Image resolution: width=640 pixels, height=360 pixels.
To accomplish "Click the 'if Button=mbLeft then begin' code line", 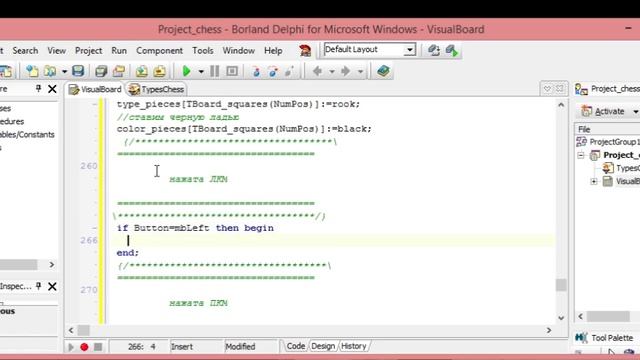I will 195,228.
